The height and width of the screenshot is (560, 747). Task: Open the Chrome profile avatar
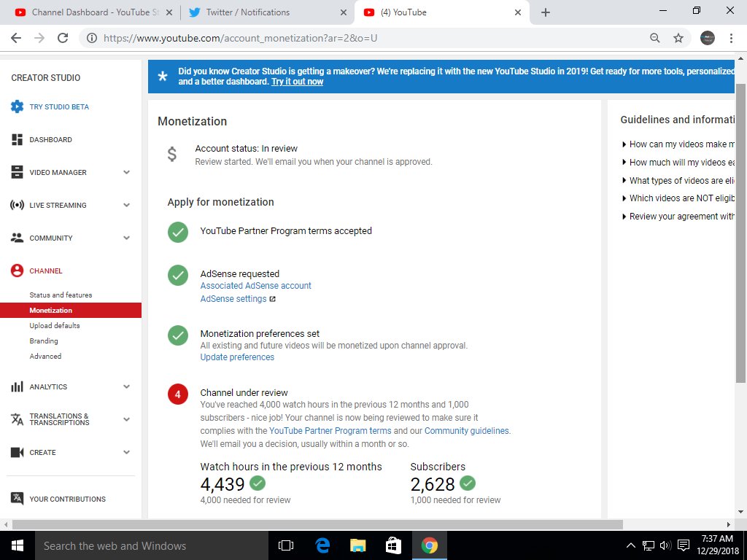click(708, 38)
